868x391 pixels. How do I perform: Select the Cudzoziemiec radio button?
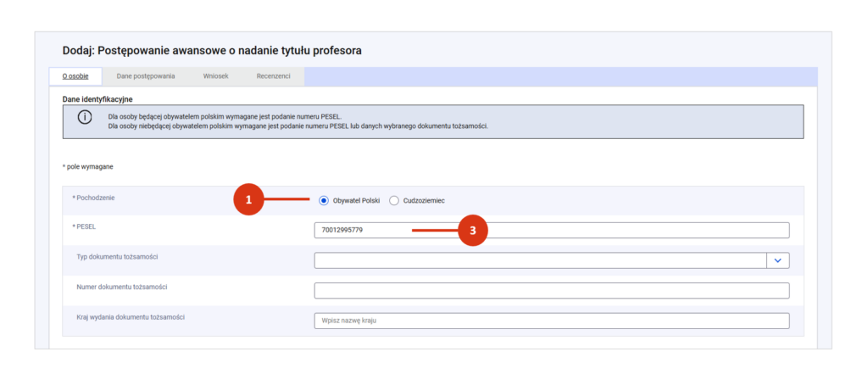click(x=394, y=200)
